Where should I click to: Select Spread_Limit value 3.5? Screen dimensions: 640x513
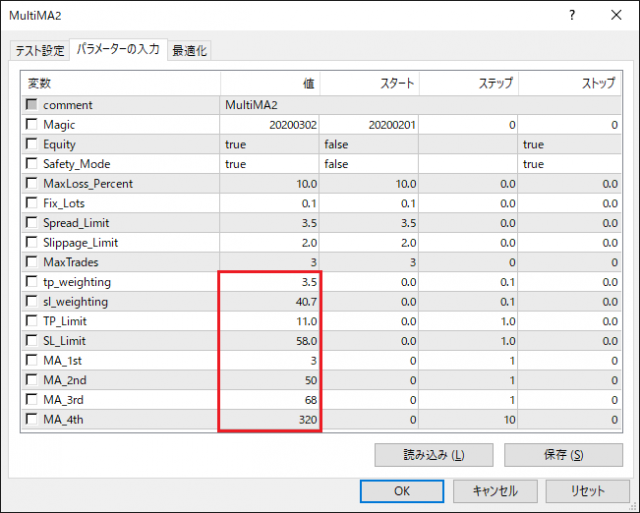tap(269, 223)
